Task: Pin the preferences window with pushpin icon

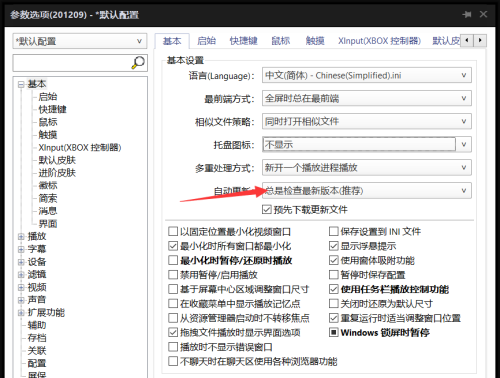Action: [x=467, y=14]
